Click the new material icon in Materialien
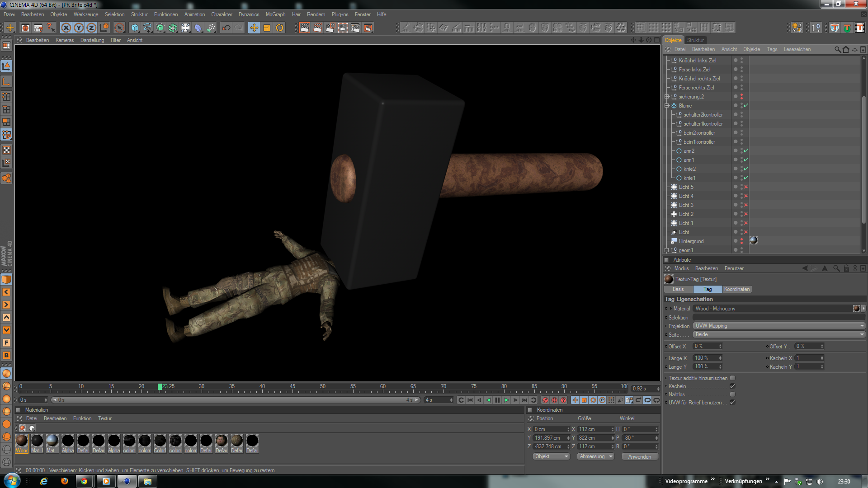868x488 pixels. click(22, 428)
